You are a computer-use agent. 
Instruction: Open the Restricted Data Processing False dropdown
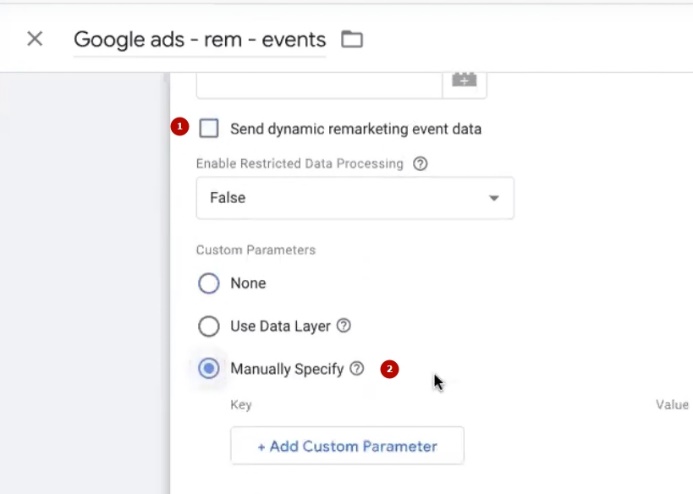click(354, 198)
